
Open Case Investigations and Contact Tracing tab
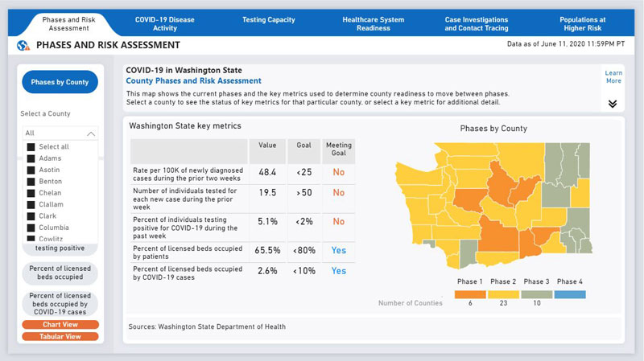(477, 23)
